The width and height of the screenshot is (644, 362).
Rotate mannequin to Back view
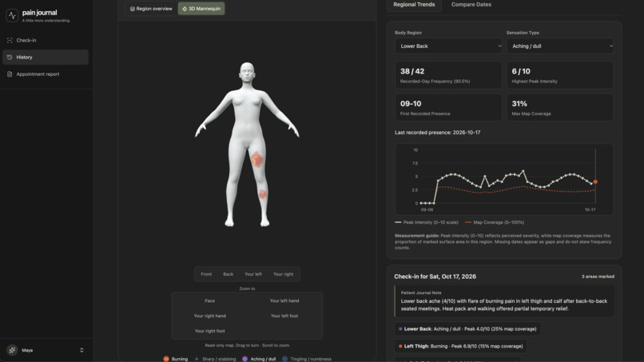coord(228,274)
